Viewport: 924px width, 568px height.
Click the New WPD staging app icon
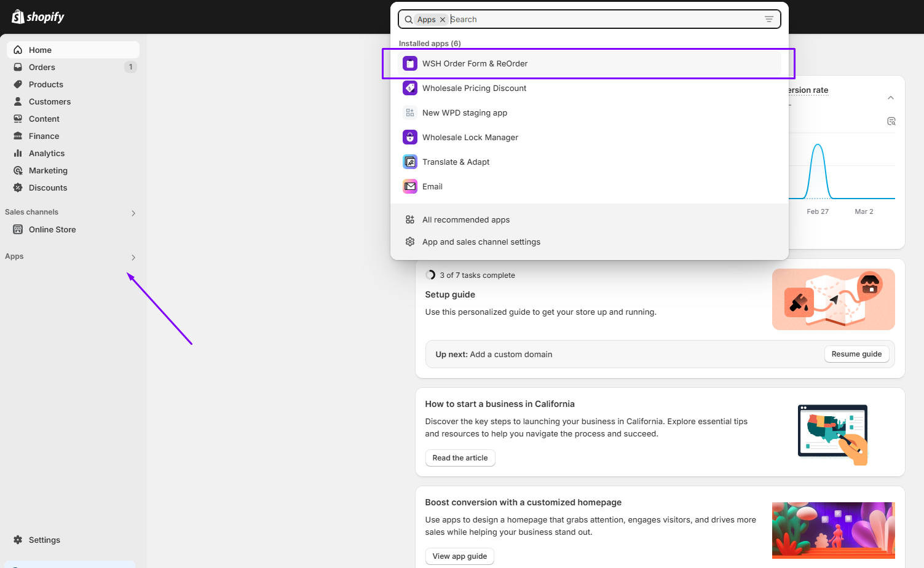410,112
